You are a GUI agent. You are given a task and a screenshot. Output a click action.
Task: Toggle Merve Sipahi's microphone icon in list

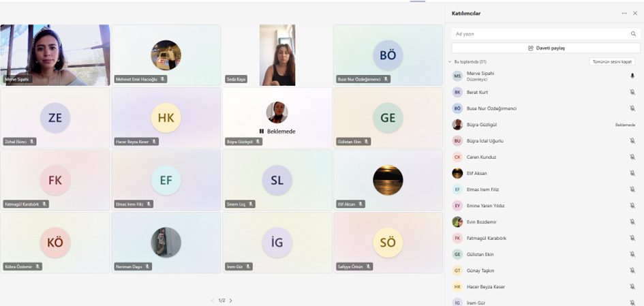(x=632, y=76)
